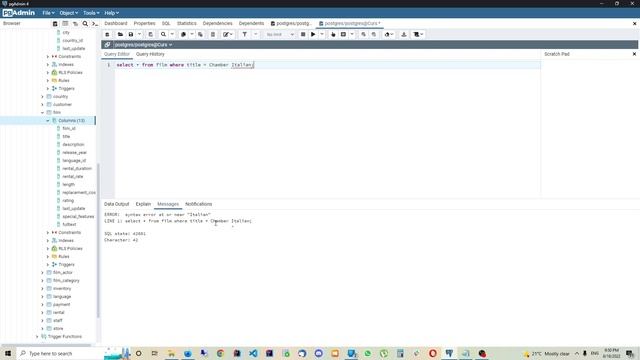Click the Filtered Rows icon in Browser header
640x360 pixels.
[x=75, y=24]
